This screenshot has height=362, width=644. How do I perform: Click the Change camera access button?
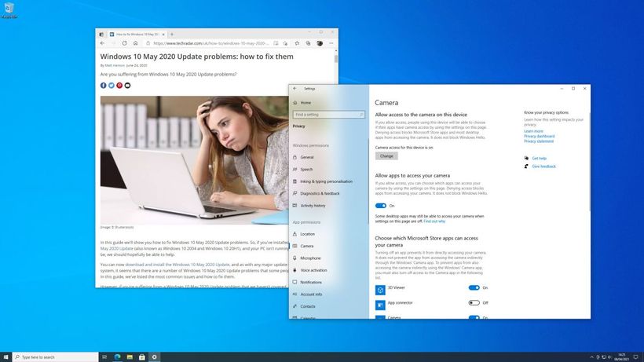[x=386, y=156]
